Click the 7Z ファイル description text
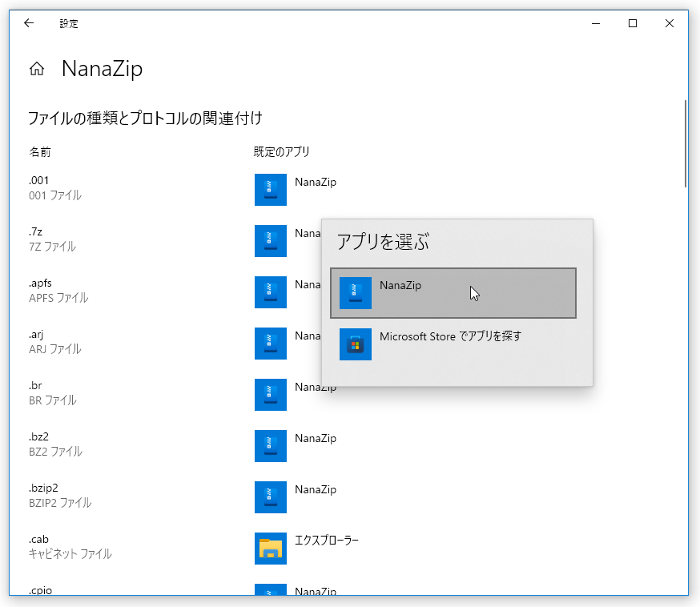 (x=52, y=247)
